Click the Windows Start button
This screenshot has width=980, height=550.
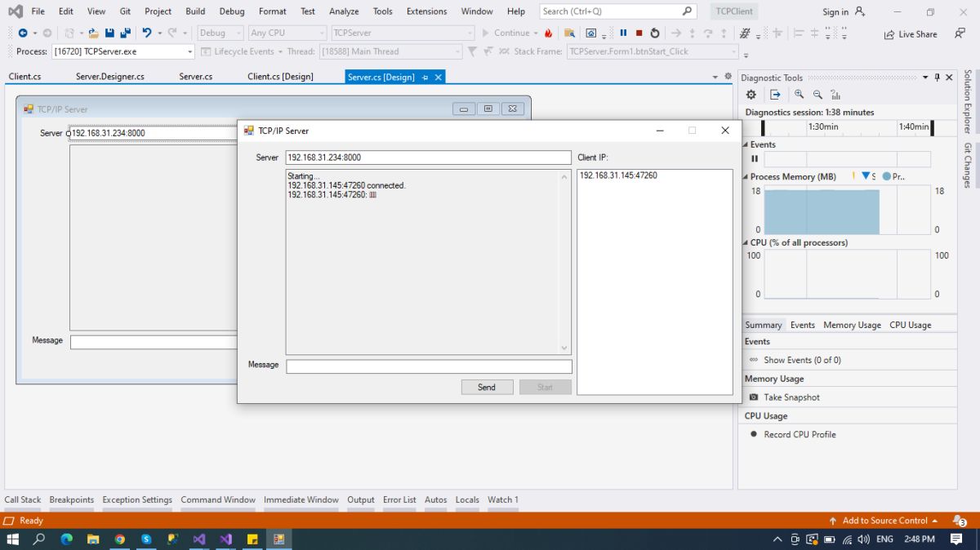point(13,539)
